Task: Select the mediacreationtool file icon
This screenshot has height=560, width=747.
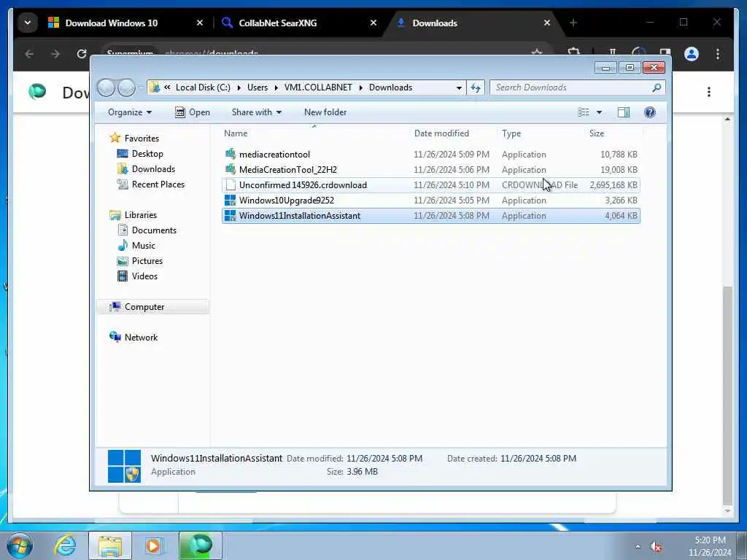Action: pos(231,154)
